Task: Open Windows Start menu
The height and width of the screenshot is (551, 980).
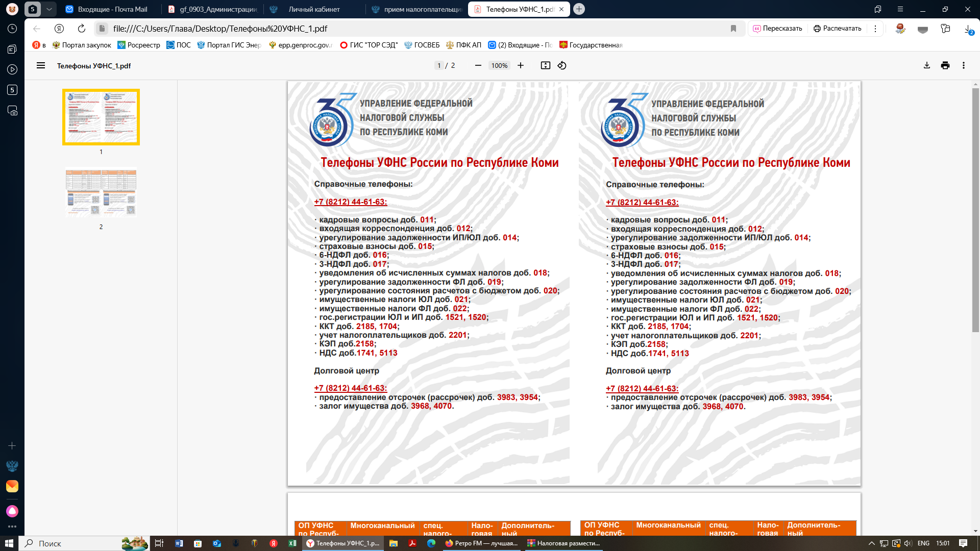Action: (9, 543)
